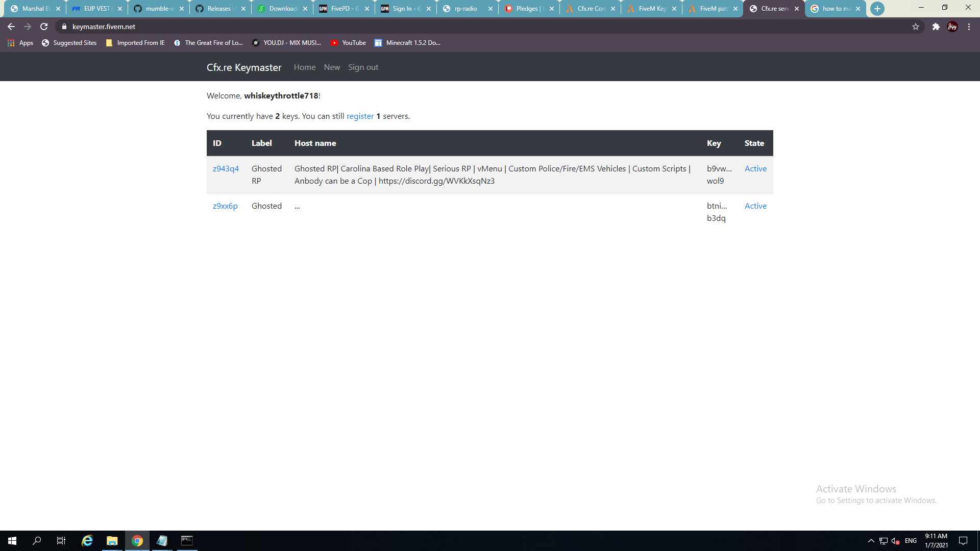This screenshot has height=551, width=980.
Task: Open the Chrome three-dot menu
Action: (969, 27)
